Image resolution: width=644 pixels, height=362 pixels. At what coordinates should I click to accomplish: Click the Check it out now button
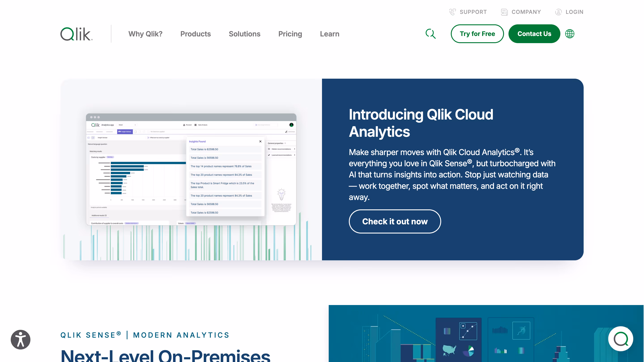coord(395,221)
